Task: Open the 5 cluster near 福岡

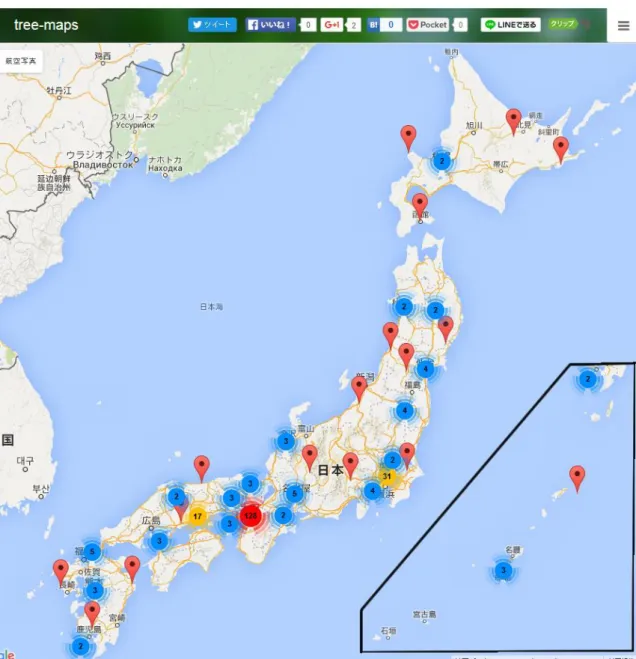Action: [92, 551]
